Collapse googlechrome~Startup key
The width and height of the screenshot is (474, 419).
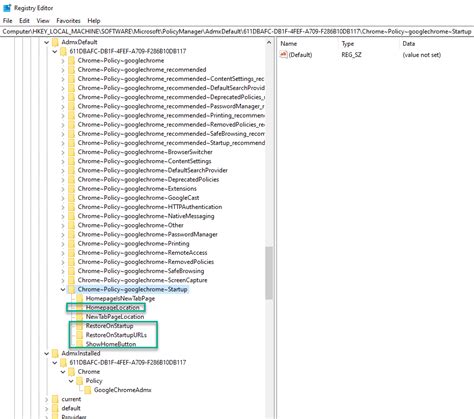pyautogui.click(x=63, y=289)
